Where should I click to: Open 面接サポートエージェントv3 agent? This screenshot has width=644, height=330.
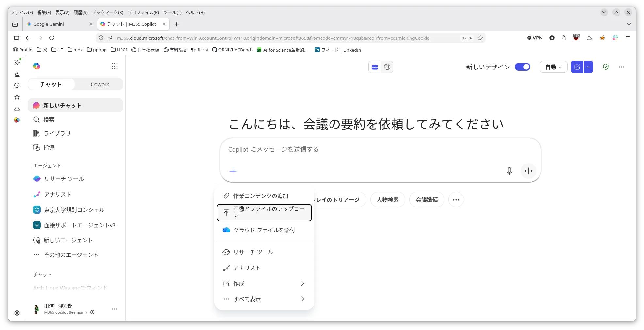click(75, 225)
